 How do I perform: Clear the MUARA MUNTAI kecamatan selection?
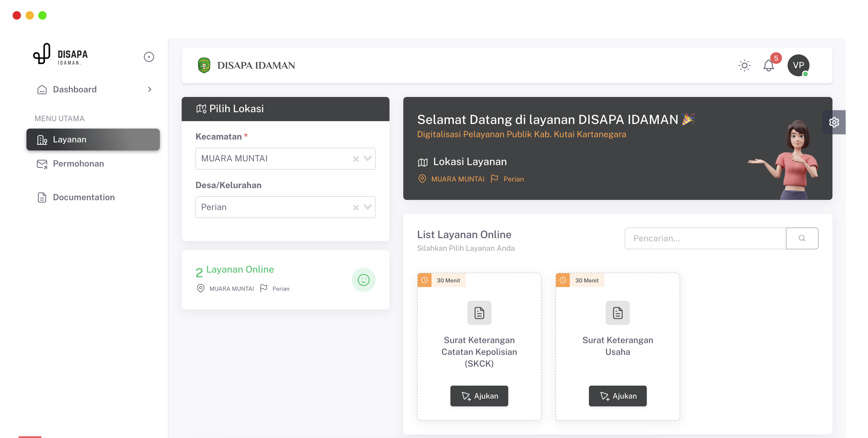click(356, 159)
